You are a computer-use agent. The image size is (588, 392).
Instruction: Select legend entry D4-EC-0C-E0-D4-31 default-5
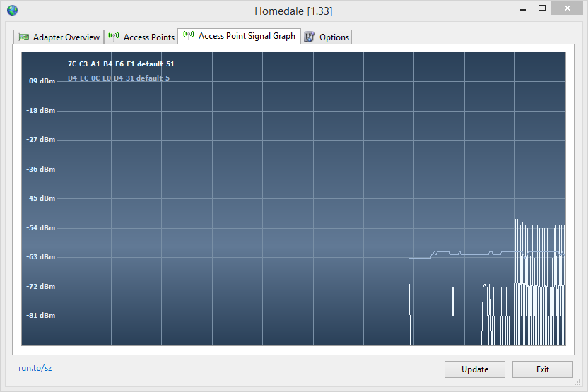(x=119, y=78)
